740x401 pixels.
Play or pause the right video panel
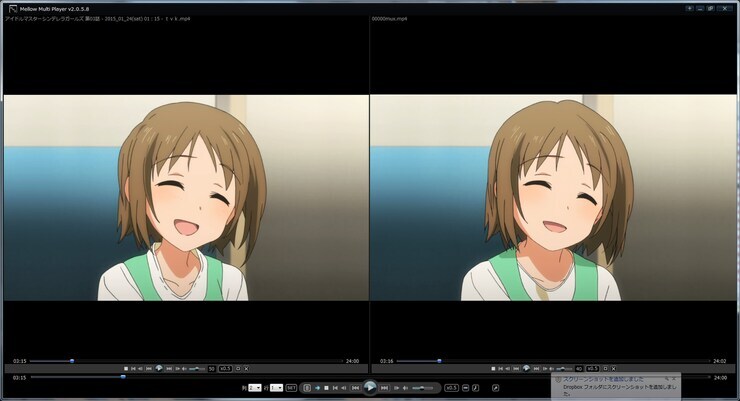click(x=526, y=368)
